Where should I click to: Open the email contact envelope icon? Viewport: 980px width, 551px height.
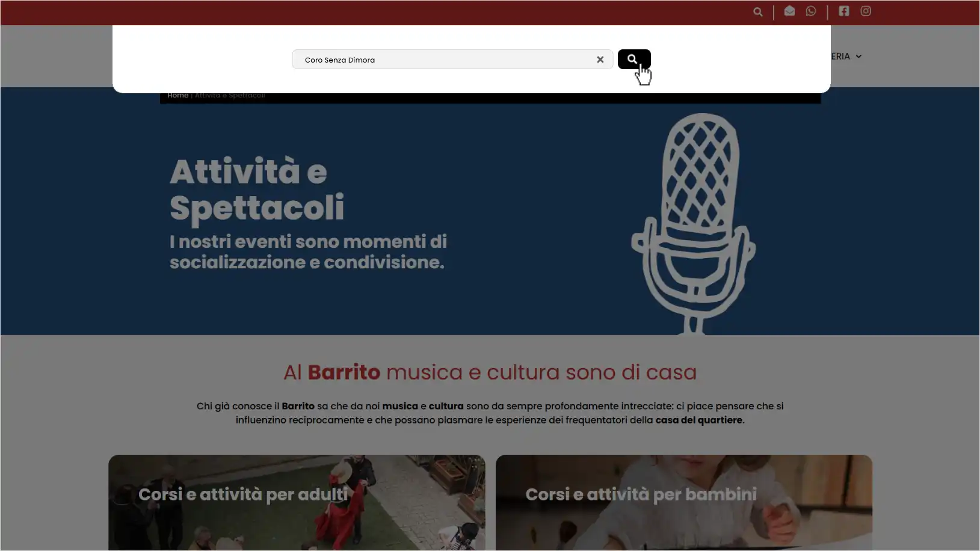[789, 11]
